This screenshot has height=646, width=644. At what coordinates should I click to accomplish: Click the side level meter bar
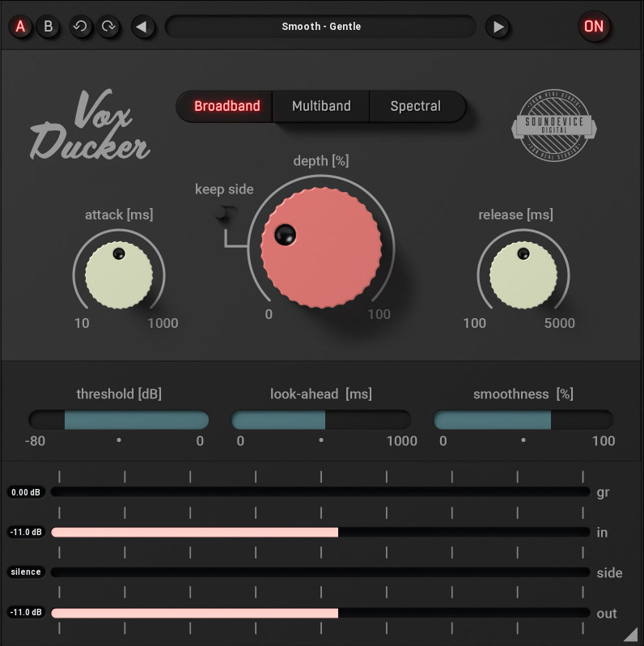[x=320, y=572]
